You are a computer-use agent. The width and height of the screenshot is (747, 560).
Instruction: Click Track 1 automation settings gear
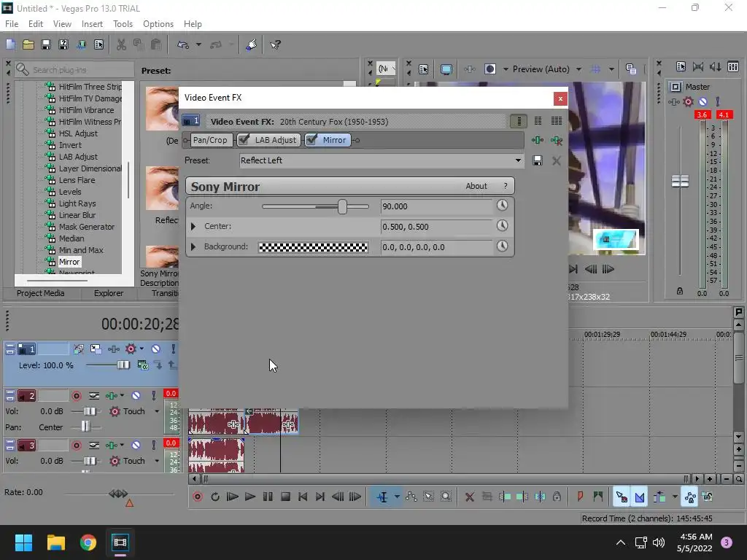coord(130,349)
